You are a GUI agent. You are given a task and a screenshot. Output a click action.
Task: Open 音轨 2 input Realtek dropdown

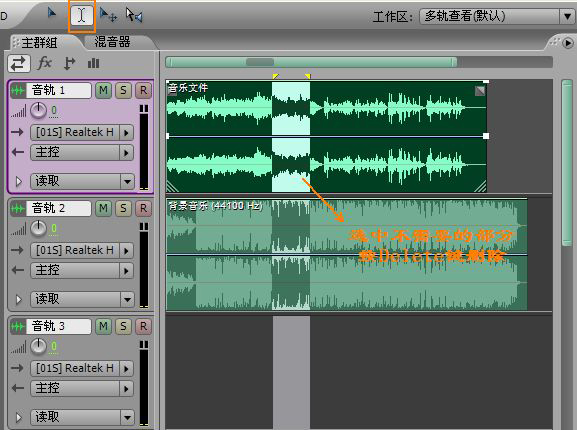82,250
